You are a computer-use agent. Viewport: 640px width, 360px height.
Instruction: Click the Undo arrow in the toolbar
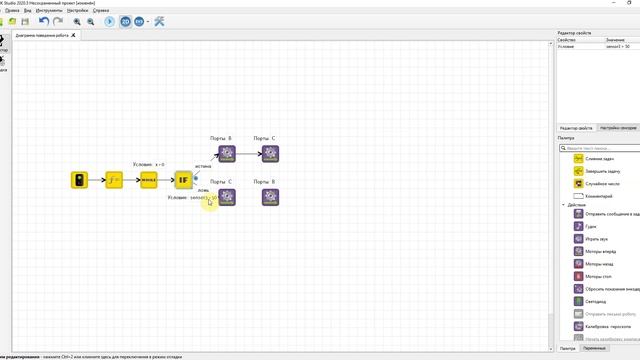[x=44, y=21]
